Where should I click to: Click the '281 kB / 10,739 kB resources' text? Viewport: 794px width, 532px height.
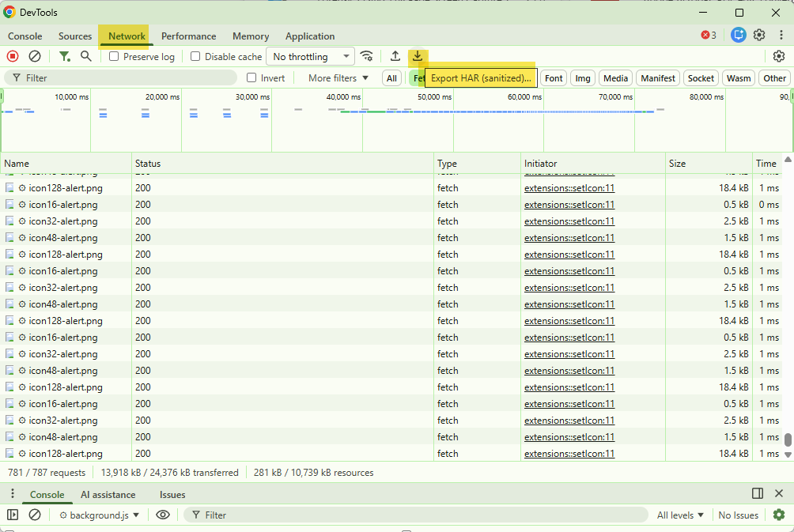click(x=313, y=472)
